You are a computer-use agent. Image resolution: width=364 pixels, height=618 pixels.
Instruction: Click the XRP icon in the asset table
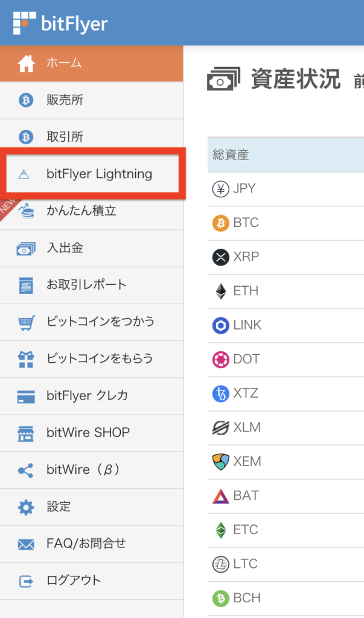point(221,257)
